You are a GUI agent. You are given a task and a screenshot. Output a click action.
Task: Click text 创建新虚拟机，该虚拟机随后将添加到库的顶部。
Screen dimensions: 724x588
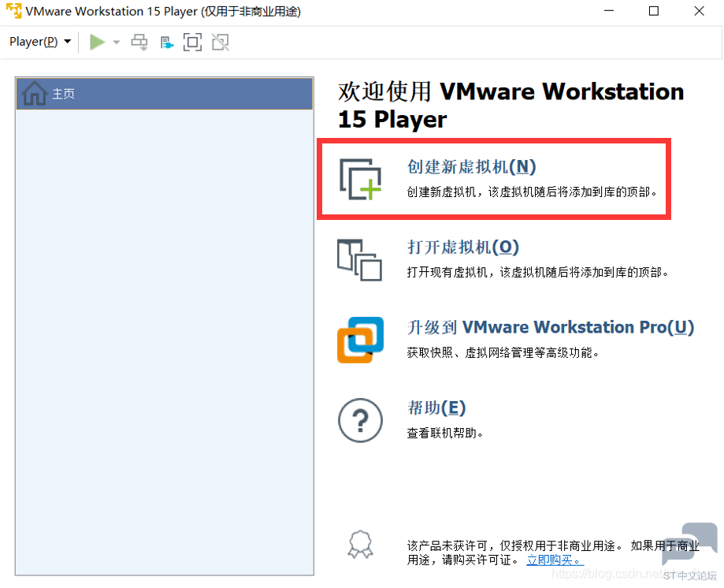point(532,192)
